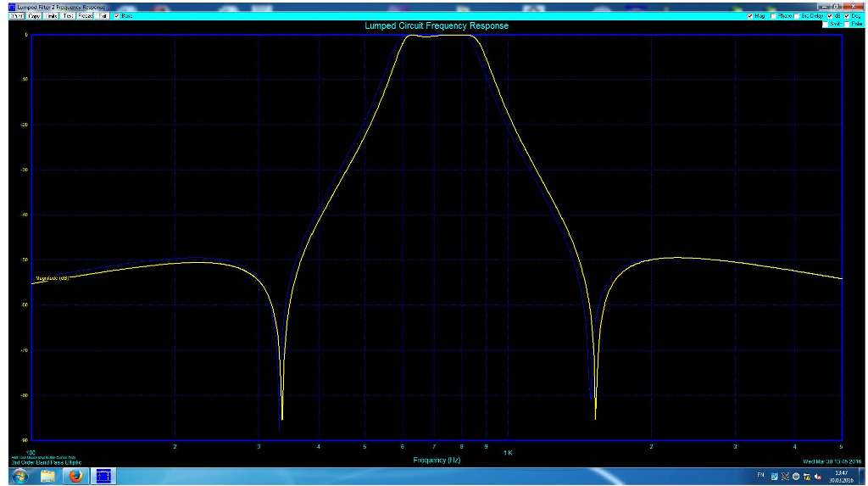Enable the Polar plot checkbox

[x=847, y=24]
